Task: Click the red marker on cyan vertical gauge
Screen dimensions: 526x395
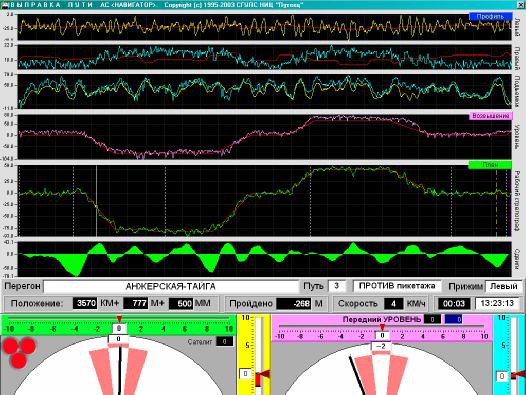Action: point(519,375)
